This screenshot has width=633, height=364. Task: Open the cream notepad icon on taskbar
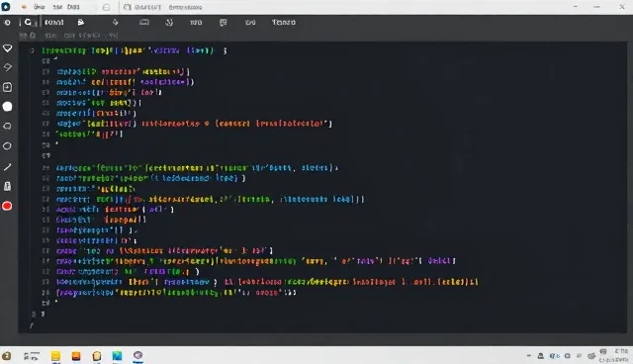tap(97, 356)
